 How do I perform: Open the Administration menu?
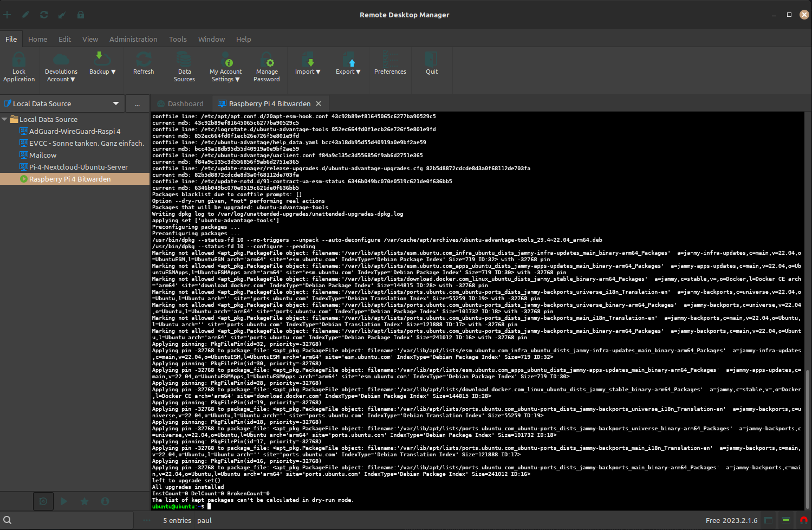[133, 39]
